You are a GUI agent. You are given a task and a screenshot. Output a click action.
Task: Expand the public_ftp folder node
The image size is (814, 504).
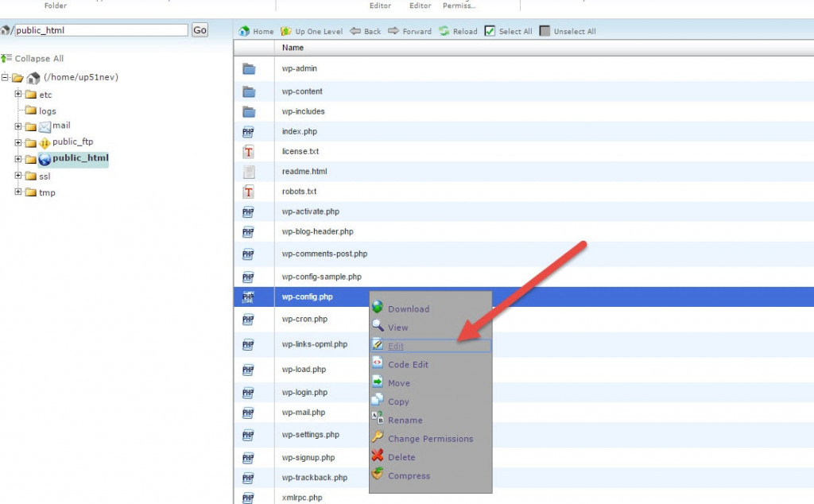18,142
